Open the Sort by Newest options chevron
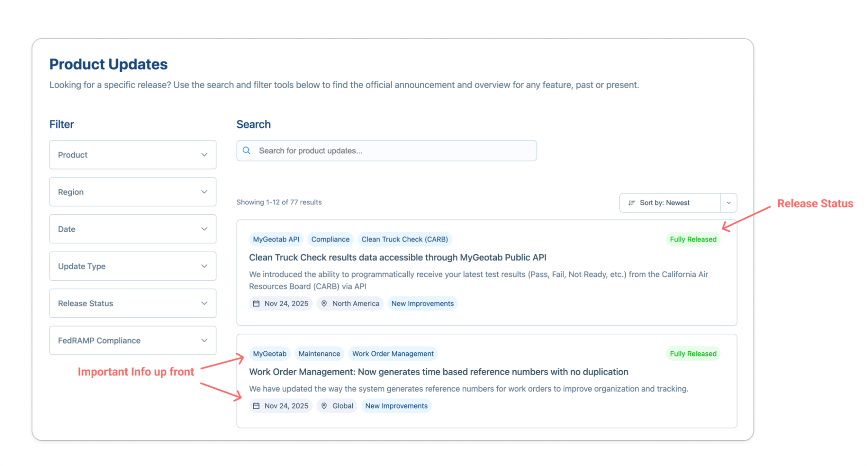Viewport: 868px width, 466px height. pyautogui.click(x=729, y=203)
